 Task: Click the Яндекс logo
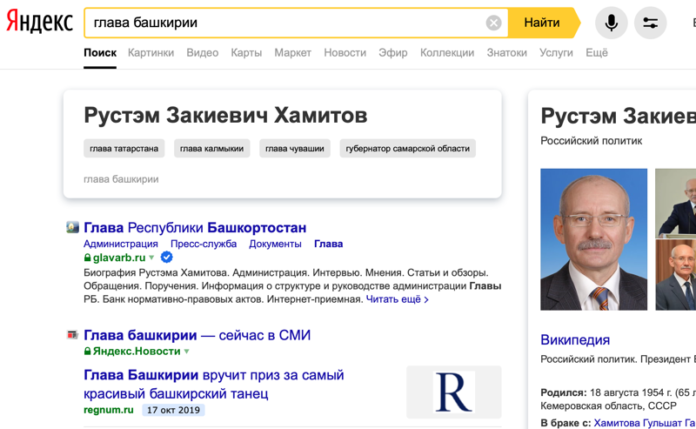pos(40,22)
